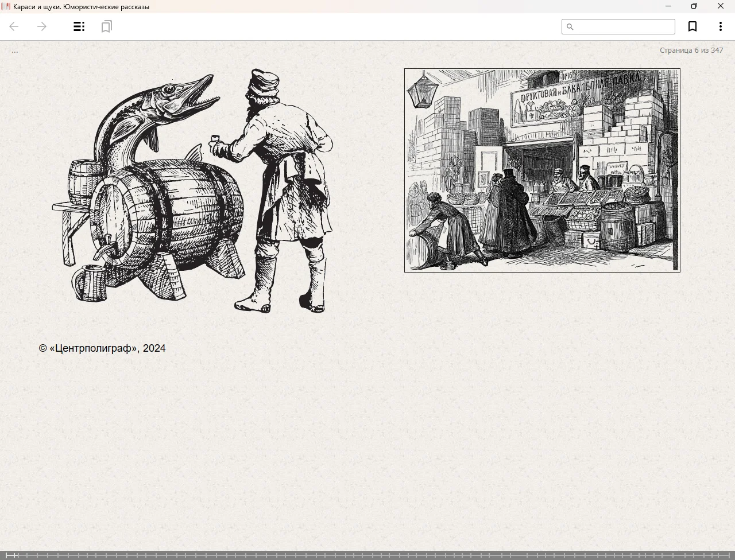Close the e-book reader window
The height and width of the screenshot is (560, 735).
(x=721, y=6)
